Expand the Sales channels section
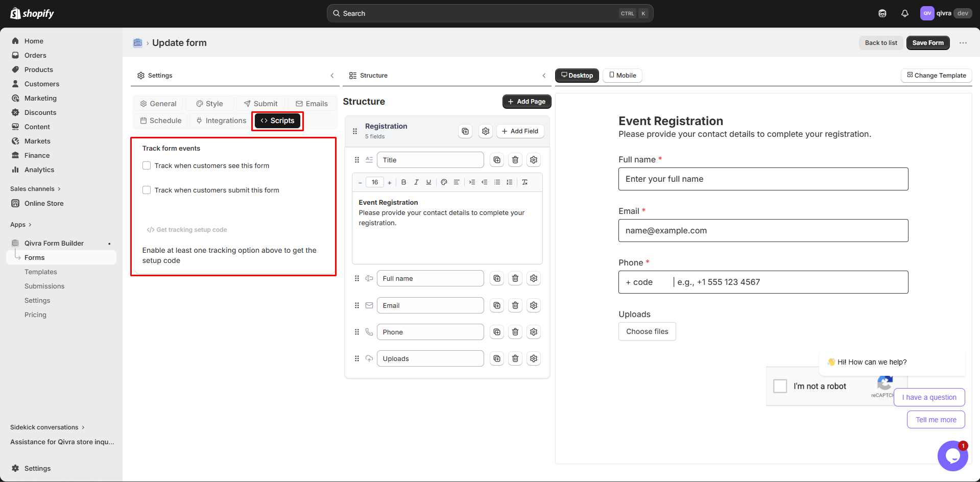This screenshot has width=980, height=482. click(36, 189)
